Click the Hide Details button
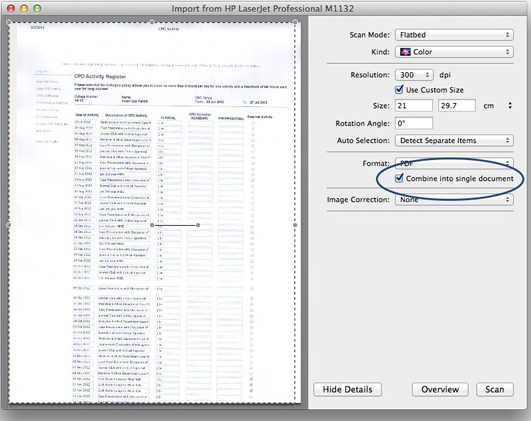This screenshot has height=421, width=531. [x=347, y=390]
